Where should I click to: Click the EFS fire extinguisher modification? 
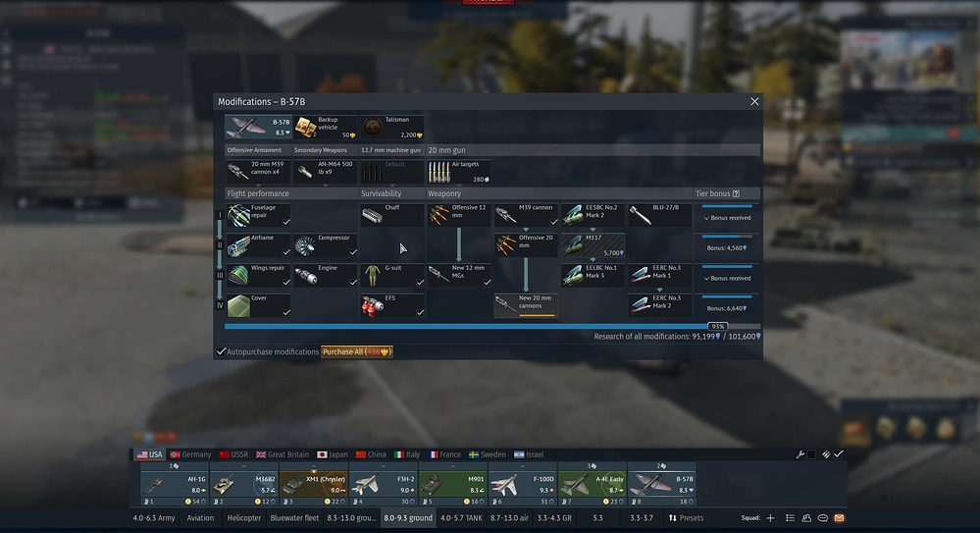[x=373, y=305]
